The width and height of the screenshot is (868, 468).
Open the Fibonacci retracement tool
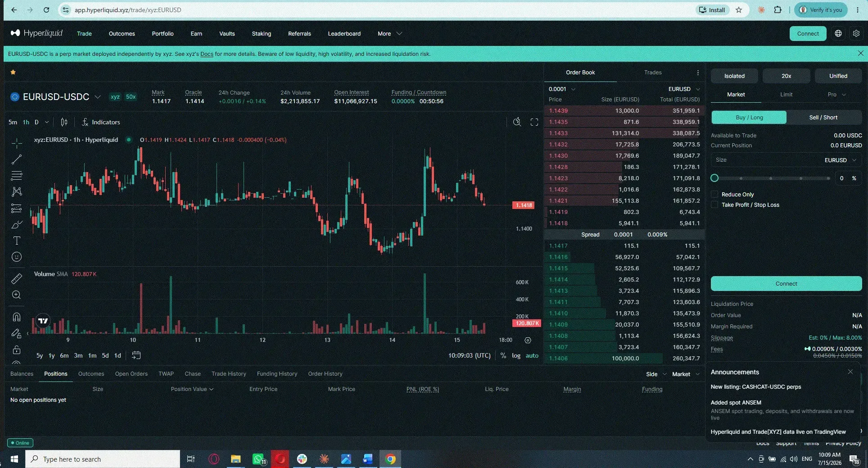(17, 176)
